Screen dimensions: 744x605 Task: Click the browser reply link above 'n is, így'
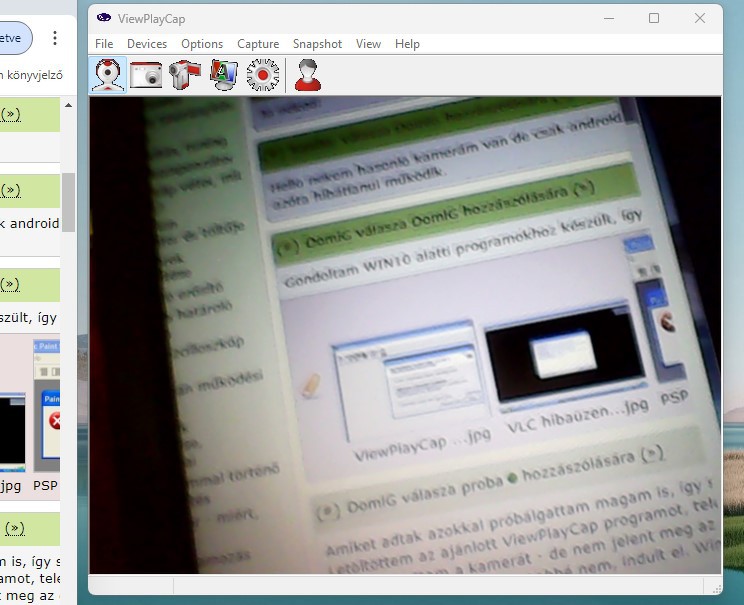tap(14, 528)
